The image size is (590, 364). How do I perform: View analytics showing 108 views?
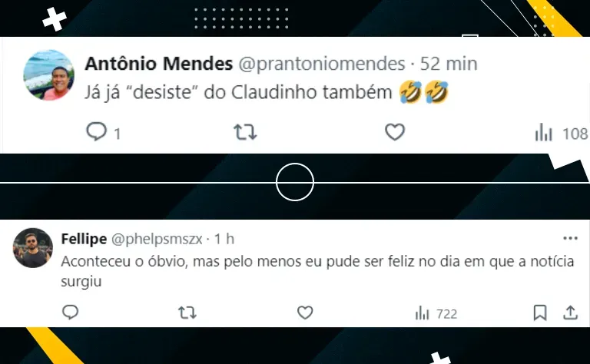(562, 133)
